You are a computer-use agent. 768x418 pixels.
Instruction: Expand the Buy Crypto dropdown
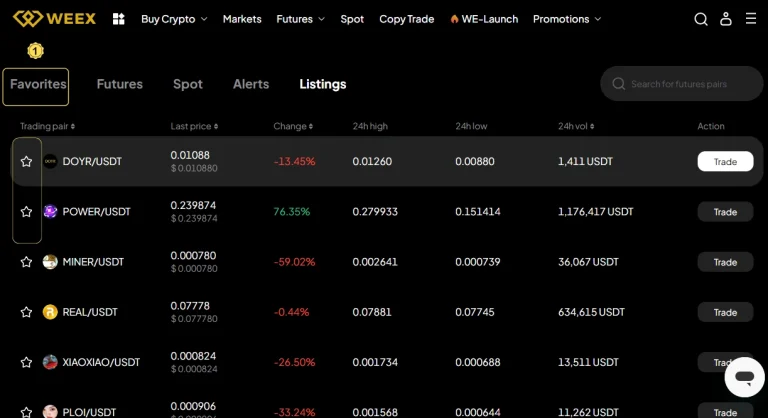[174, 19]
